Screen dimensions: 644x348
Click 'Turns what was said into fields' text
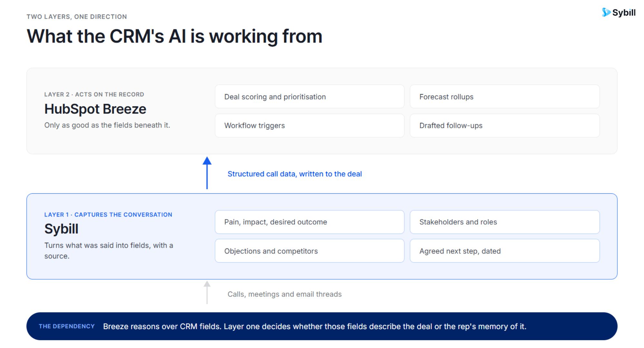coord(109,251)
